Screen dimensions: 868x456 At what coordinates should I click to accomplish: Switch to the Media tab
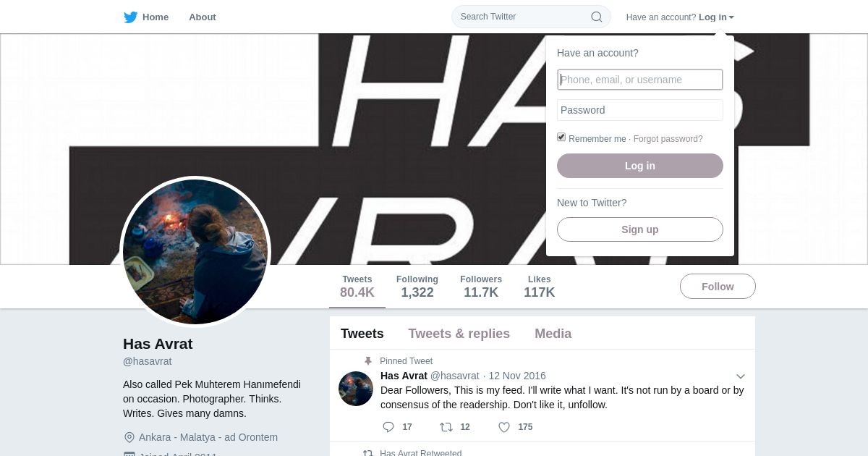553,334
